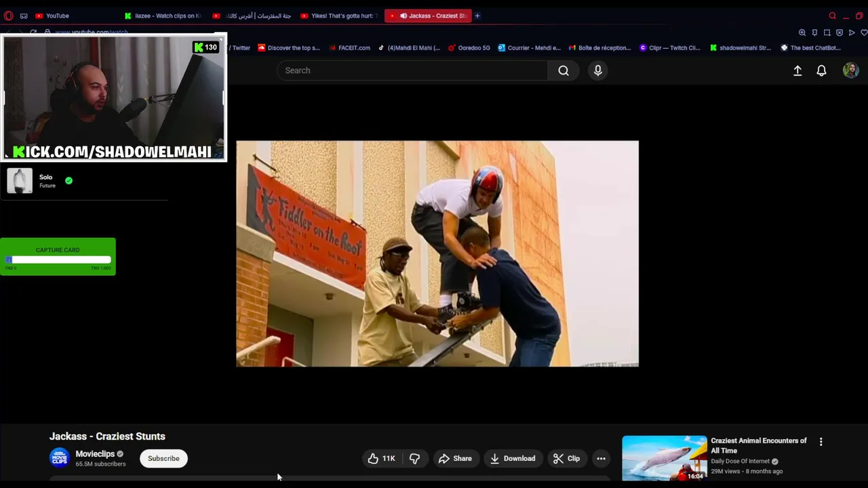This screenshot has width=868, height=488.
Task: Click the KICK.COM/SHADOWELMAHI banner text
Action: pyautogui.click(x=112, y=152)
